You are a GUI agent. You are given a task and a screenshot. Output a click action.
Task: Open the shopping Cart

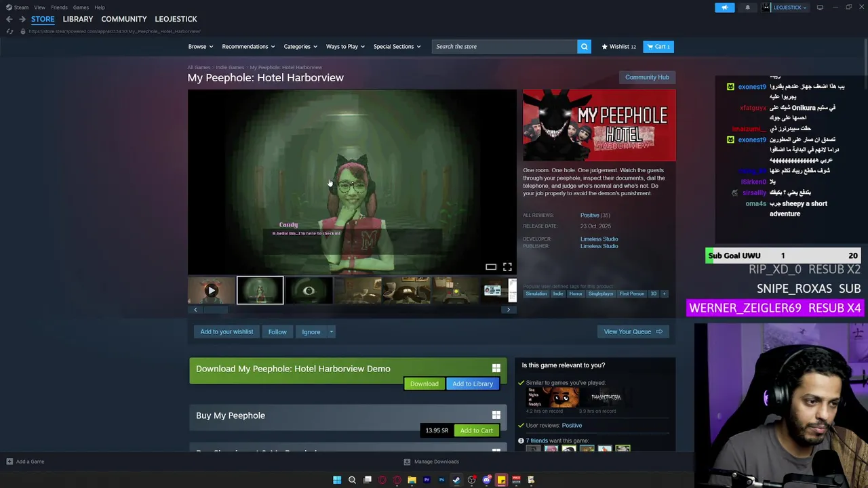coord(658,47)
